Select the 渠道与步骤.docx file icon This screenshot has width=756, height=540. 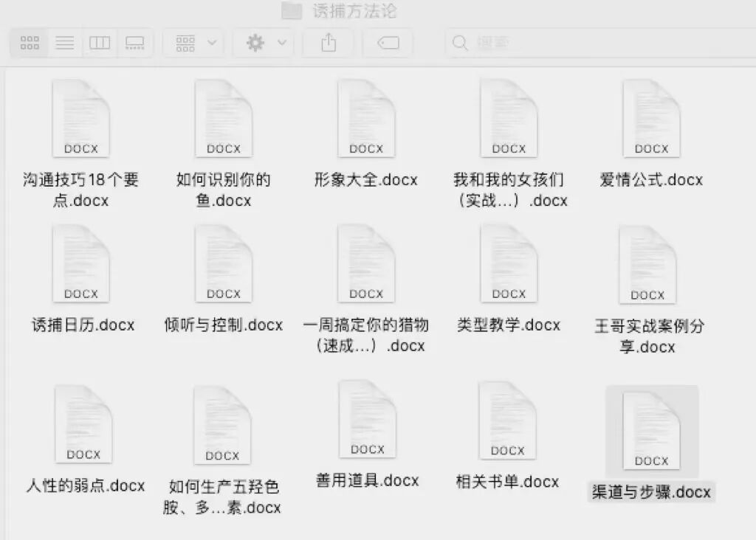651,431
